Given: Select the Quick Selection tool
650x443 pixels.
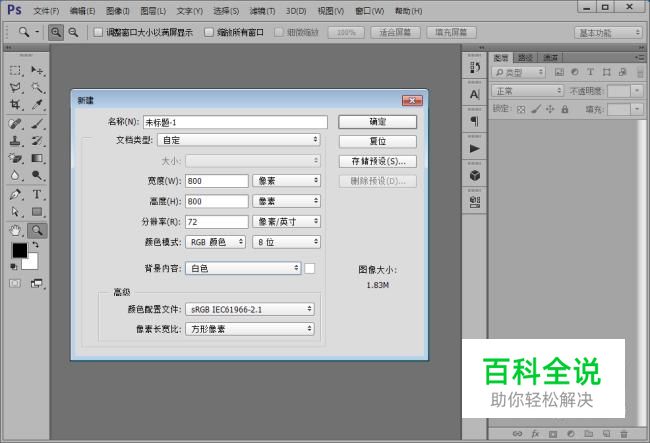Looking at the screenshot, I should click(x=37, y=87).
